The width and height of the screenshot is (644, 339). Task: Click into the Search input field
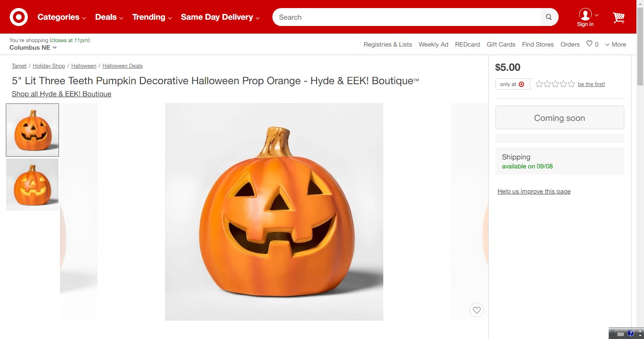pos(407,17)
